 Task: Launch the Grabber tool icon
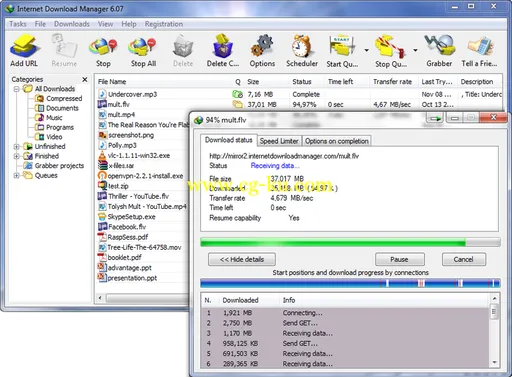coord(439,51)
